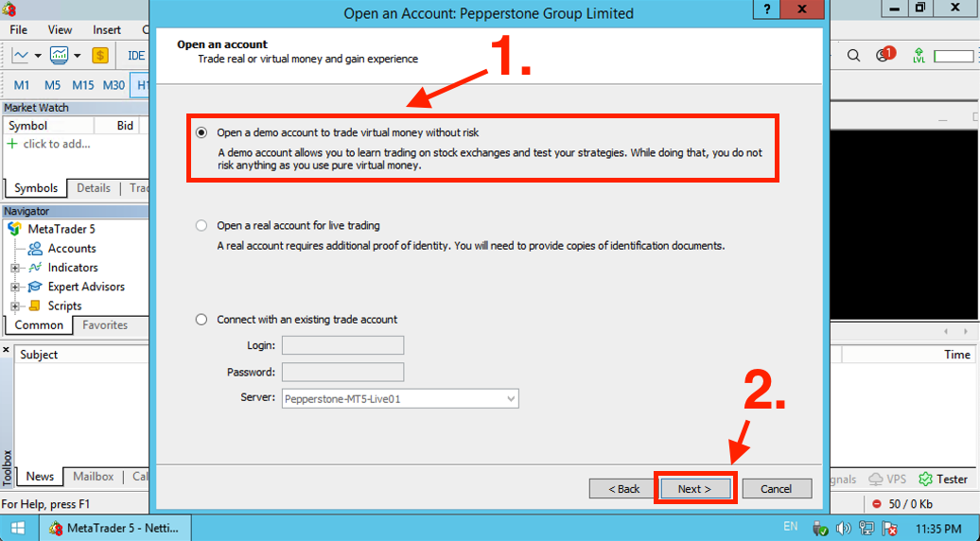Open the line chart icon's dropdown arrow
This screenshot has width=980, height=541.
[x=38, y=56]
